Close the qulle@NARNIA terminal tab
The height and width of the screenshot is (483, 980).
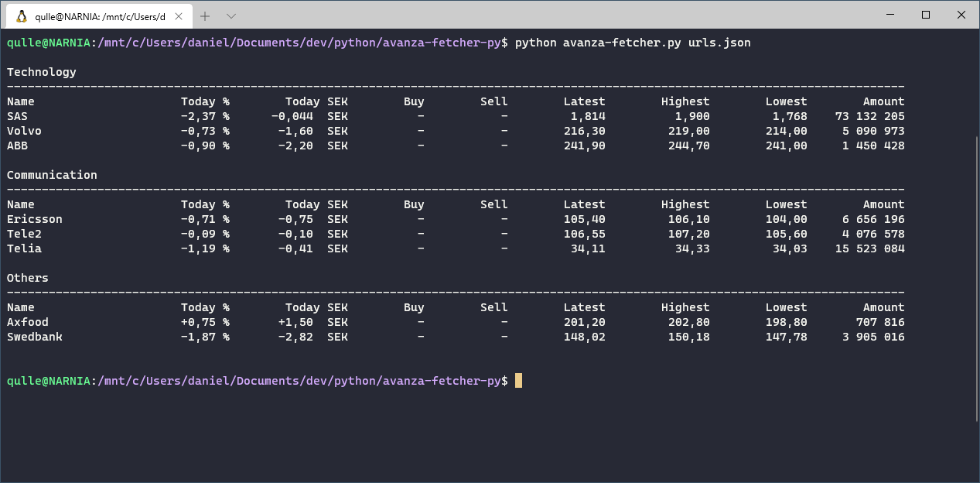tap(179, 15)
